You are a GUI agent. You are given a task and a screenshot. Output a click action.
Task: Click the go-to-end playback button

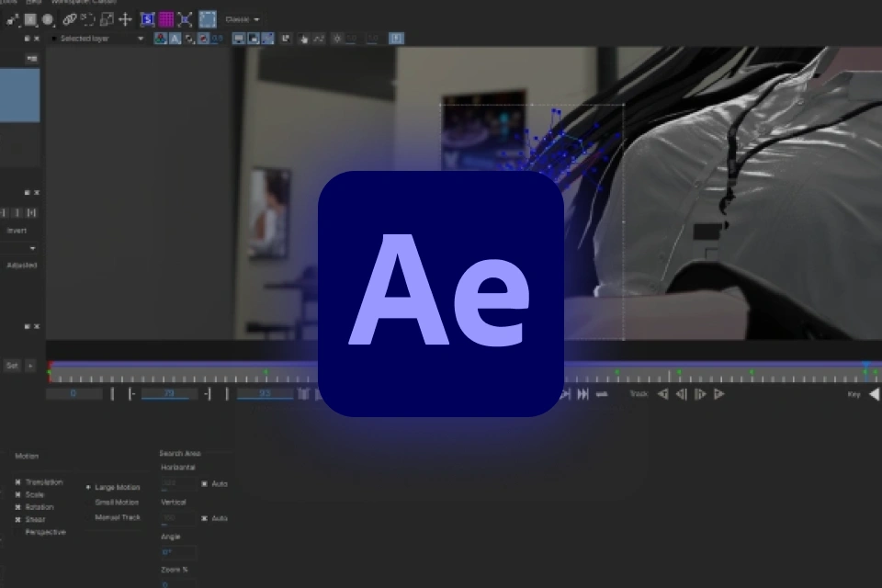[583, 394]
